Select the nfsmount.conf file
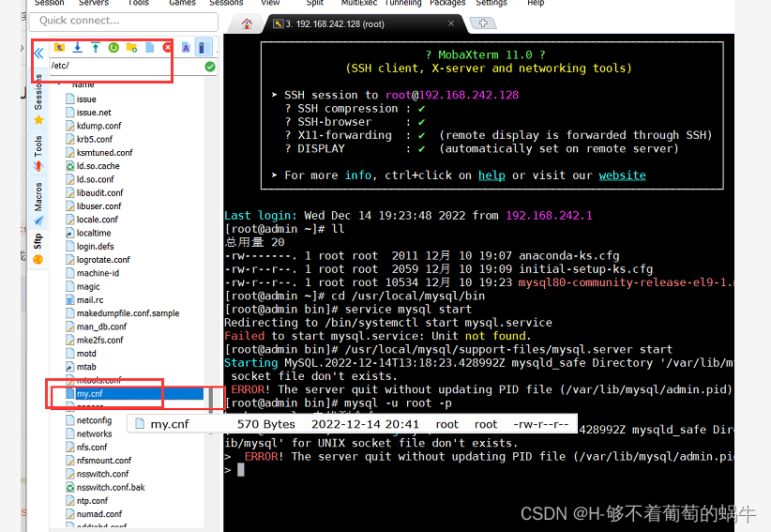 (104, 461)
